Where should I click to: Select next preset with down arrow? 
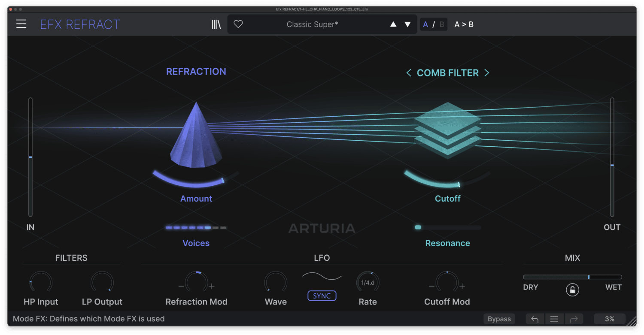click(x=407, y=24)
